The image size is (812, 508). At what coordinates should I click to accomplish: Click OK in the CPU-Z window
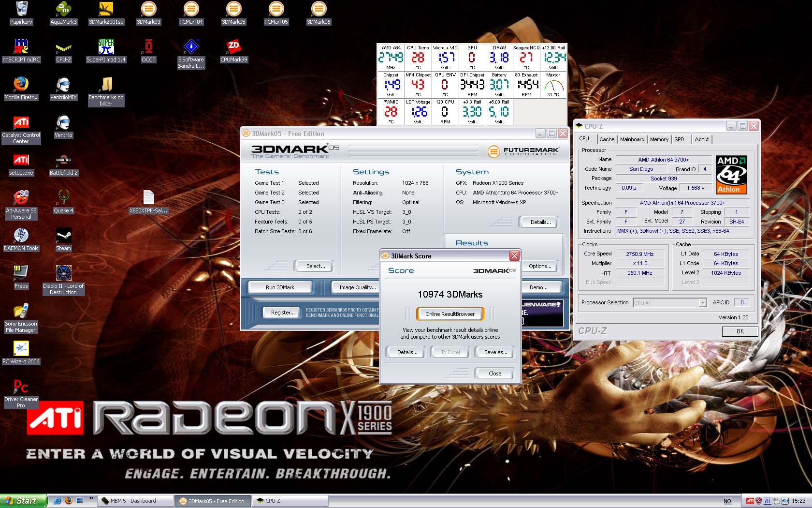(740, 331)
